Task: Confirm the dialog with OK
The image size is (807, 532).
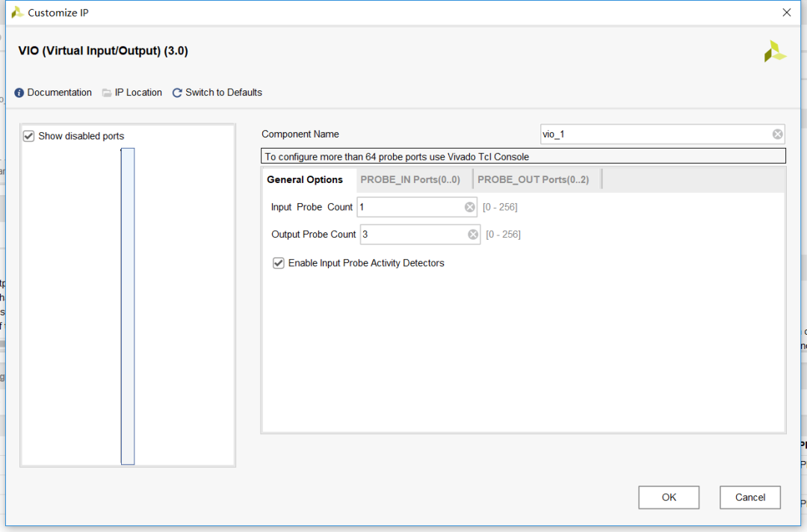Action: point(669,497)
